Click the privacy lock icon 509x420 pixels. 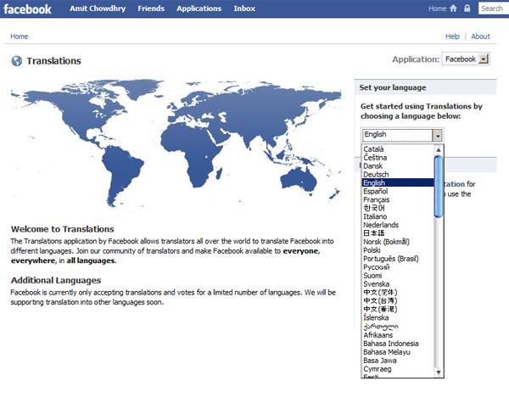467,8
